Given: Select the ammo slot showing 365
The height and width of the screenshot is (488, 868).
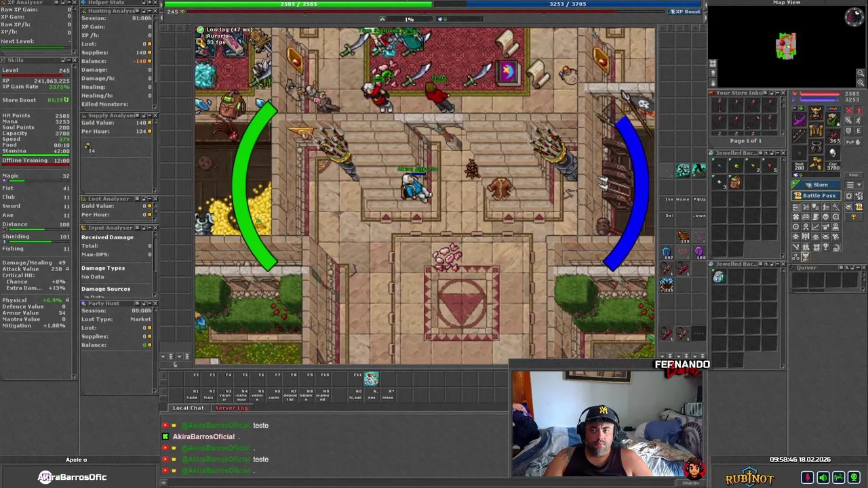Looking at the screenshot, I should pos(833,135).
